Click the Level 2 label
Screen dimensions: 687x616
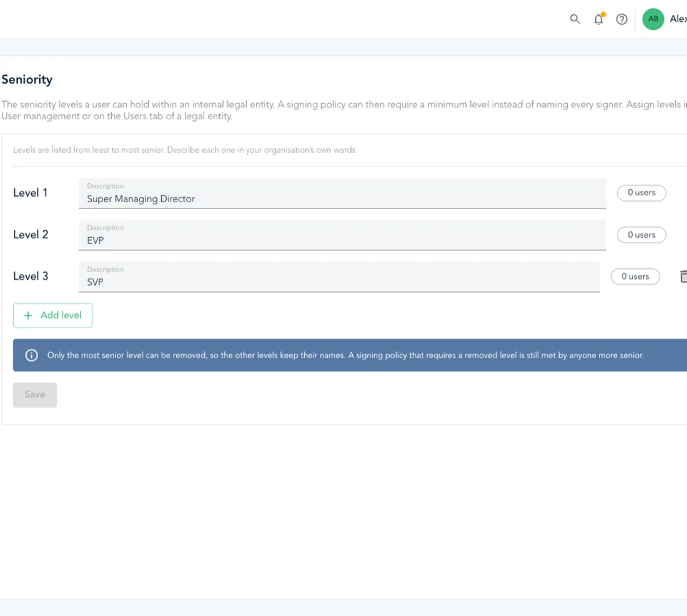tap(31, 235)
